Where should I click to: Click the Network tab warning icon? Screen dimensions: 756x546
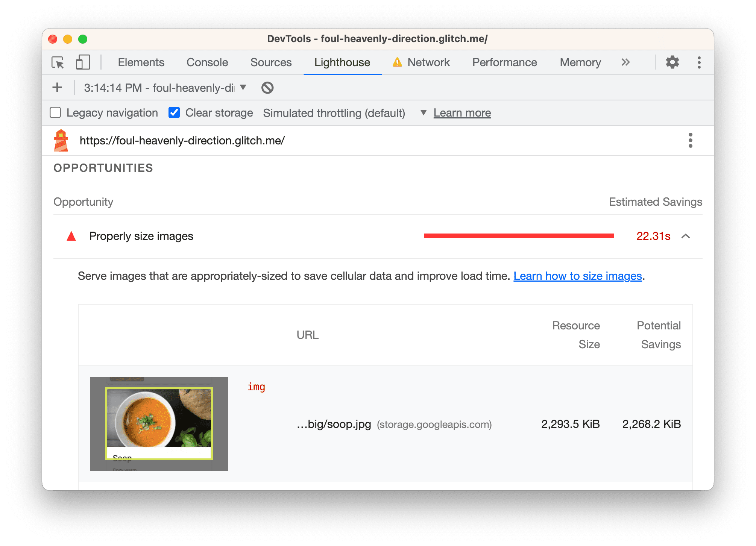click(397, 62)
